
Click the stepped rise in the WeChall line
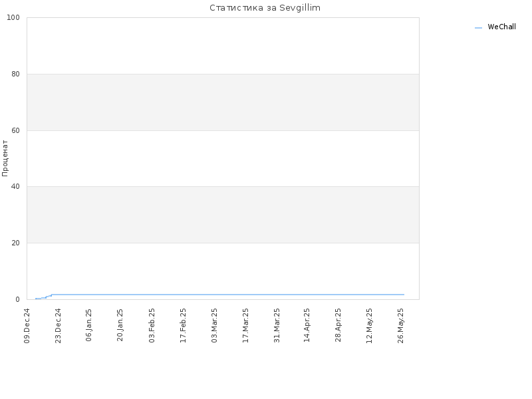point(44,297)
